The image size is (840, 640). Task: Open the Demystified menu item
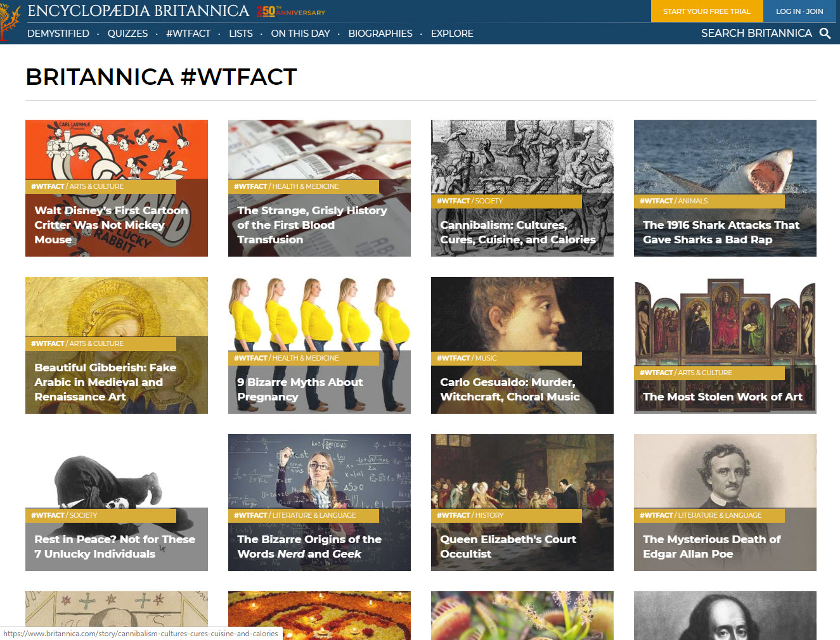click(x=58, y=34)
